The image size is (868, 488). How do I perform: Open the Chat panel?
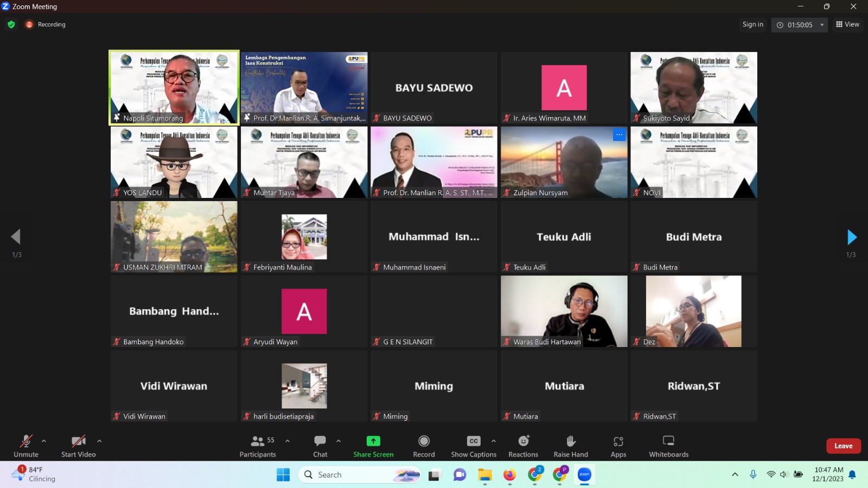click(320, 441)
